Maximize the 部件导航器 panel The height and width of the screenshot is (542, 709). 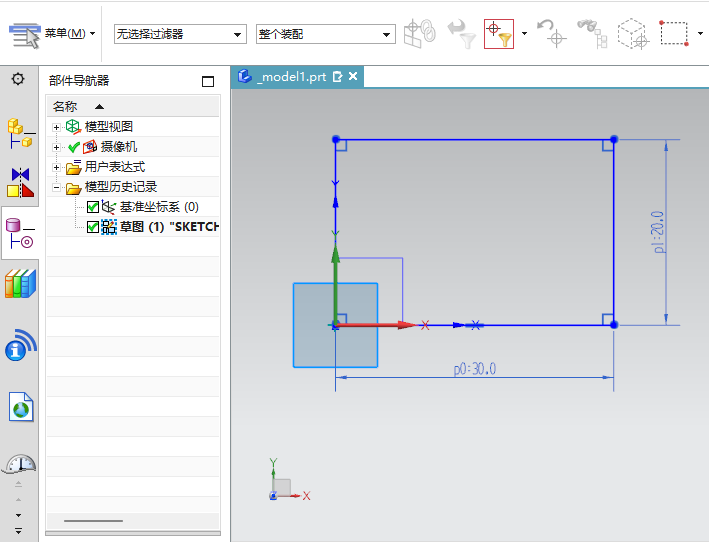[x=208, y=81]
